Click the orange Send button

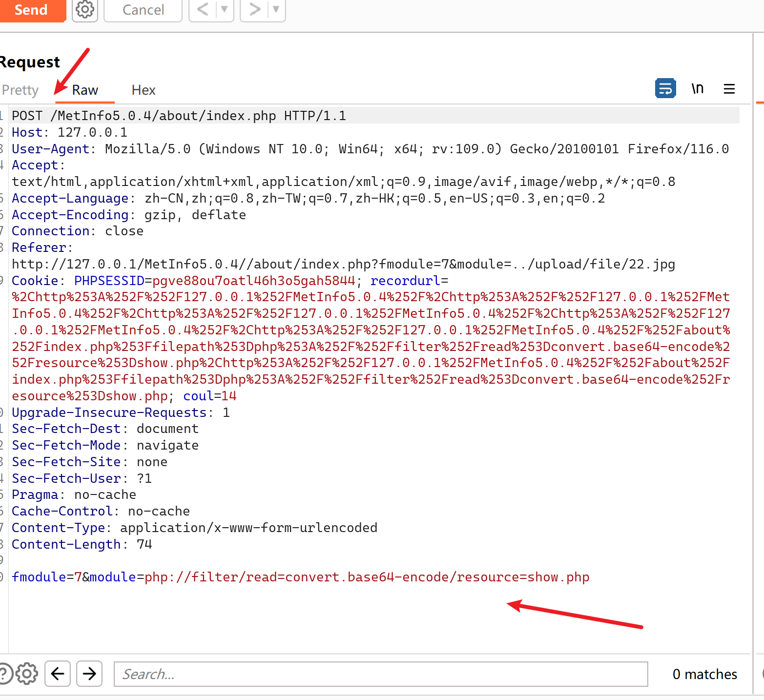tap(32, 10)
